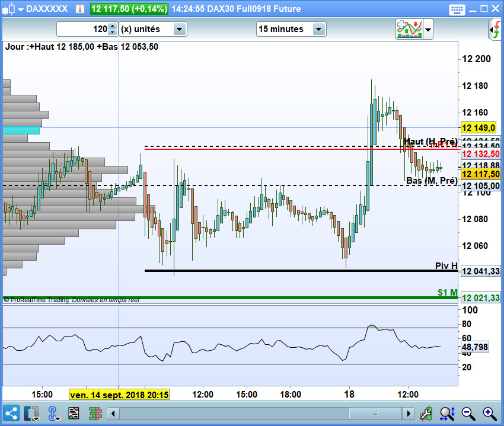Click the DAXXXXX instrument title
Screen dimensions: 504x426
[47, 9]
